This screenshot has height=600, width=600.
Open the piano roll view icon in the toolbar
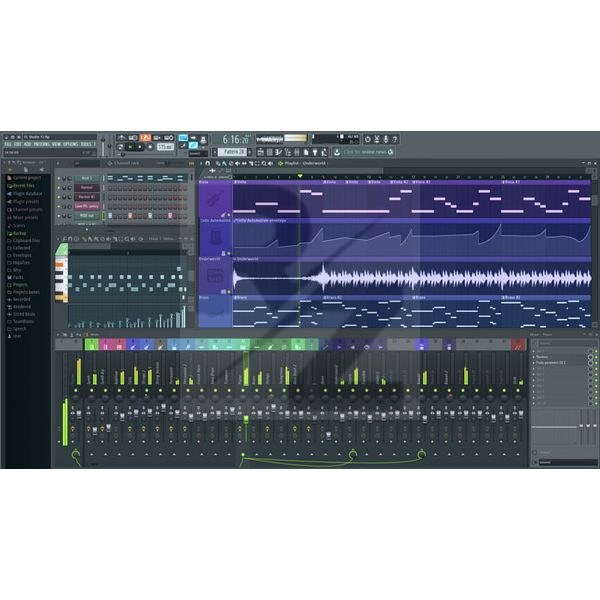pos(278,152)
